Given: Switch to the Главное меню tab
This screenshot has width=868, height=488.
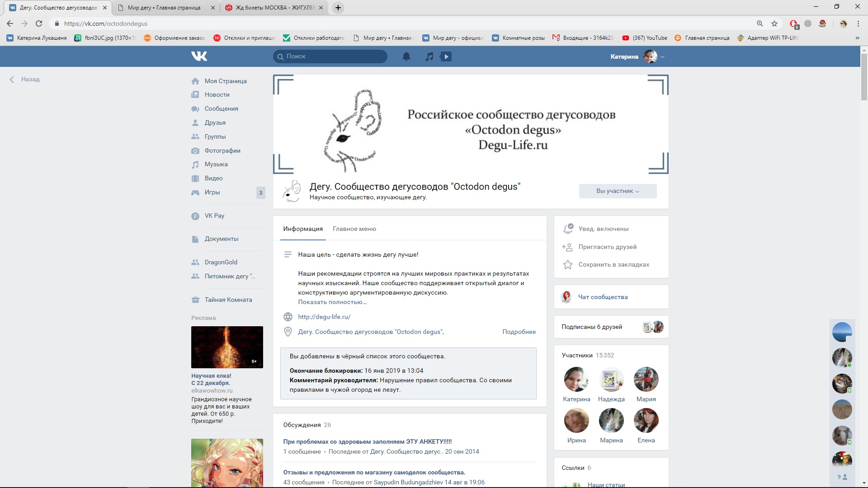Looking at the screenshot, I should click(354, 229).
